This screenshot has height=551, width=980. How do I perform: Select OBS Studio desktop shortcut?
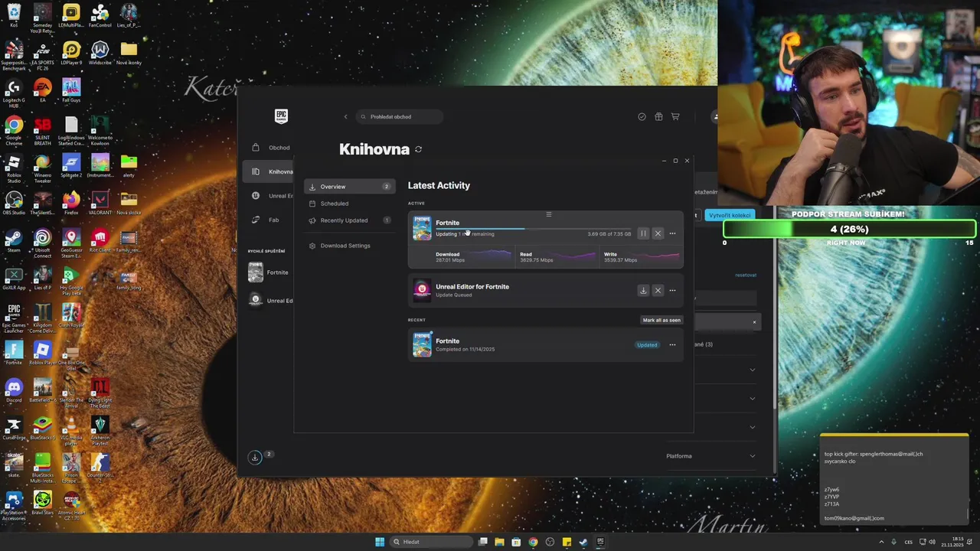[x=14, y=204]
